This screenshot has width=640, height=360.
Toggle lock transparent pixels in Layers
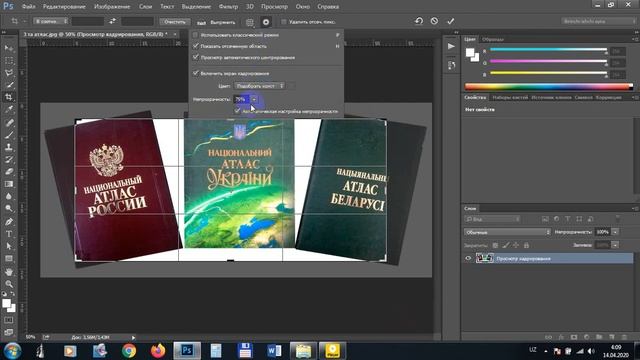495,245
